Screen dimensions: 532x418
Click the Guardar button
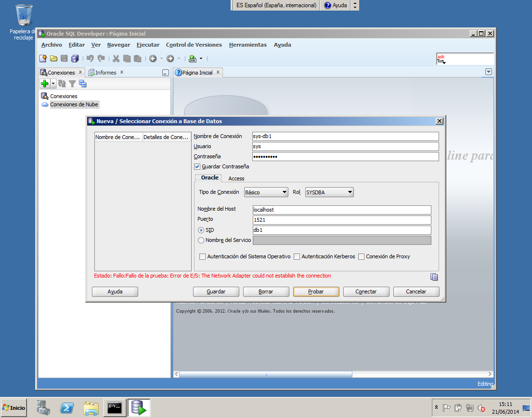click(x=216, y=291)
